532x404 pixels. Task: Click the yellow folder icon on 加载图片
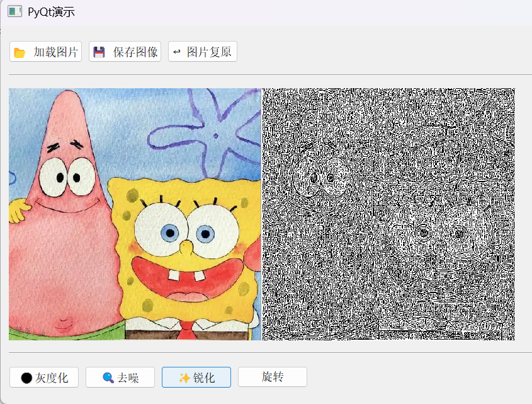(x=20, y=53)
